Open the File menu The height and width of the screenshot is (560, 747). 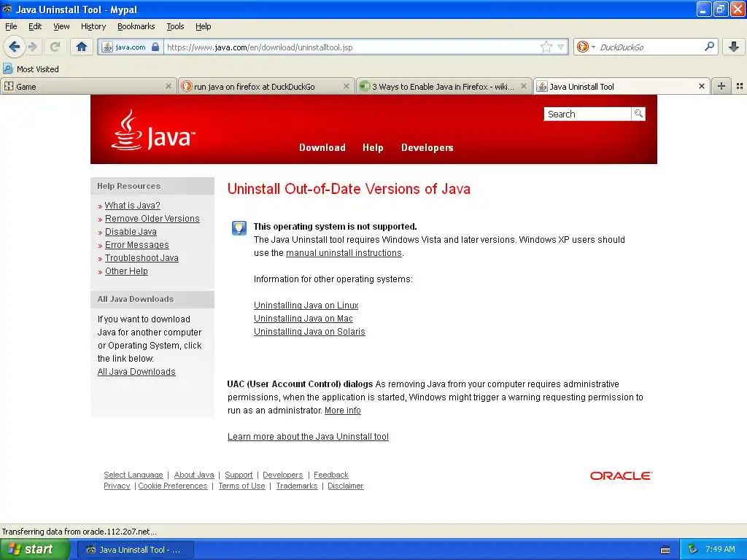[11, 26]
